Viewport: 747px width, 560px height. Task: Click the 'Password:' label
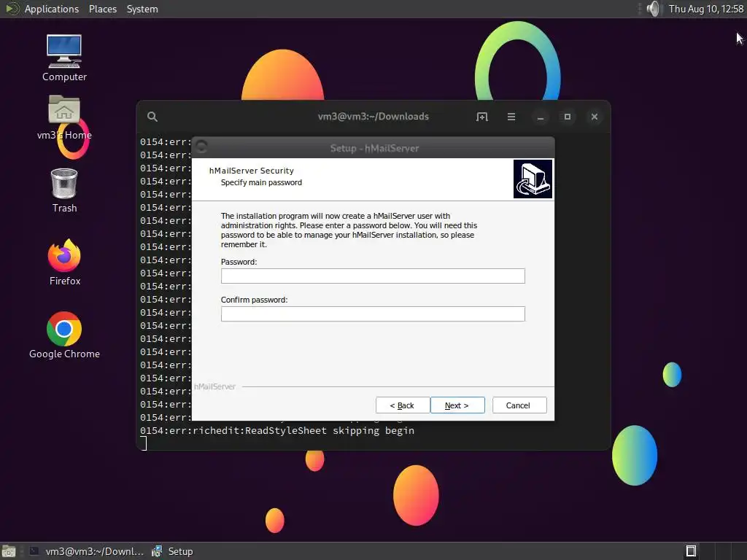point(239,262)
